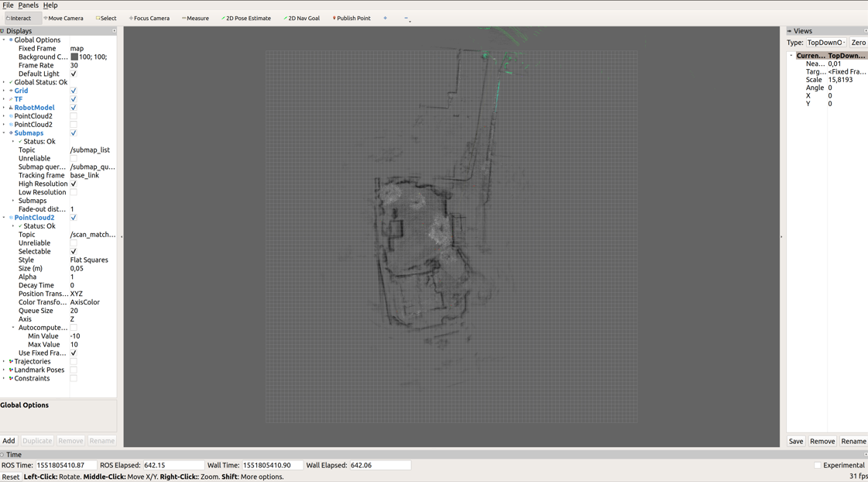868x482 pixels.
Task: Enable the Trajectories display checkbox
Action: 74,362
